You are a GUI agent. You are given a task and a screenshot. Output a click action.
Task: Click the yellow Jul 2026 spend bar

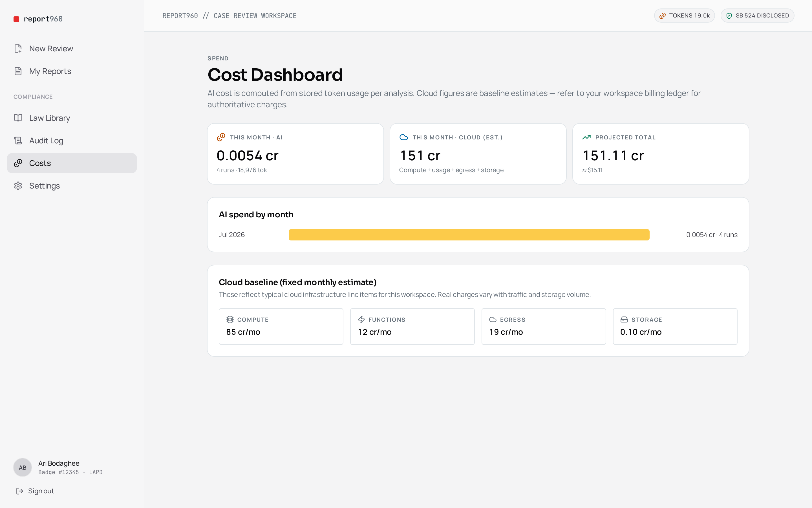(x=469, y=235)
